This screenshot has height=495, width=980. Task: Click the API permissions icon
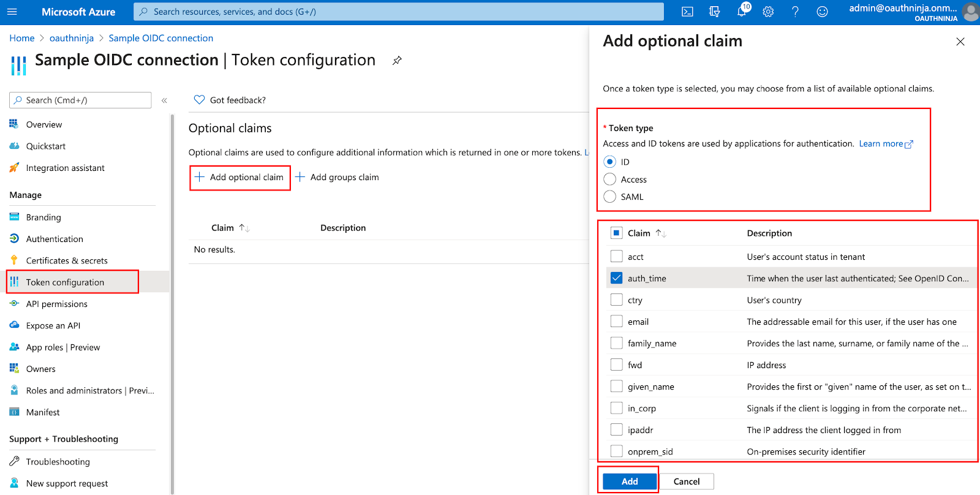pos(14,303)
